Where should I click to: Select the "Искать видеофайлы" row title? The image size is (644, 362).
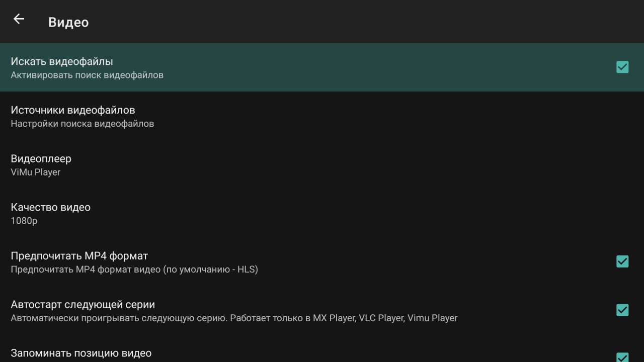[x=62, y=61]
